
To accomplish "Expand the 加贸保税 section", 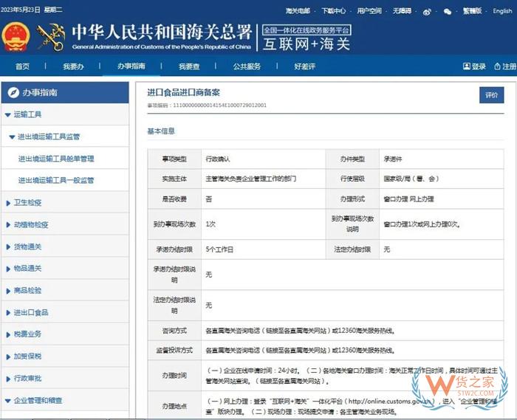I will (x=8, y=357).
